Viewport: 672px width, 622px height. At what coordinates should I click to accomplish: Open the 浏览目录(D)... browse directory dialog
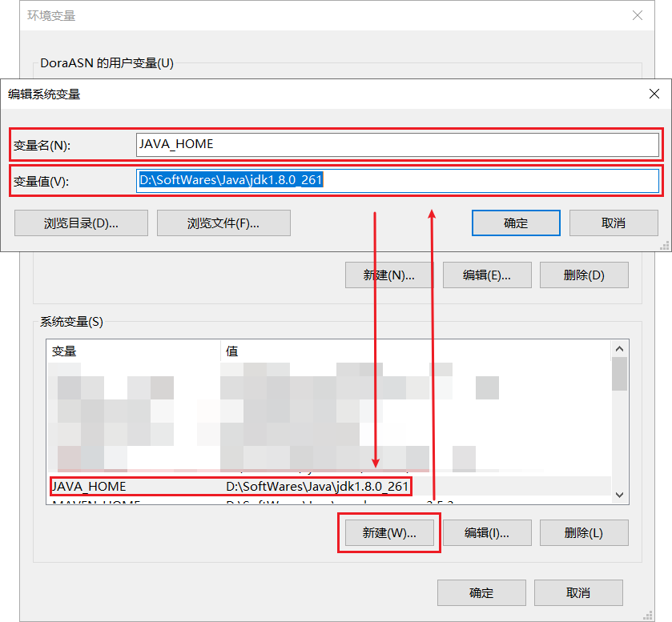coord(81,223)
